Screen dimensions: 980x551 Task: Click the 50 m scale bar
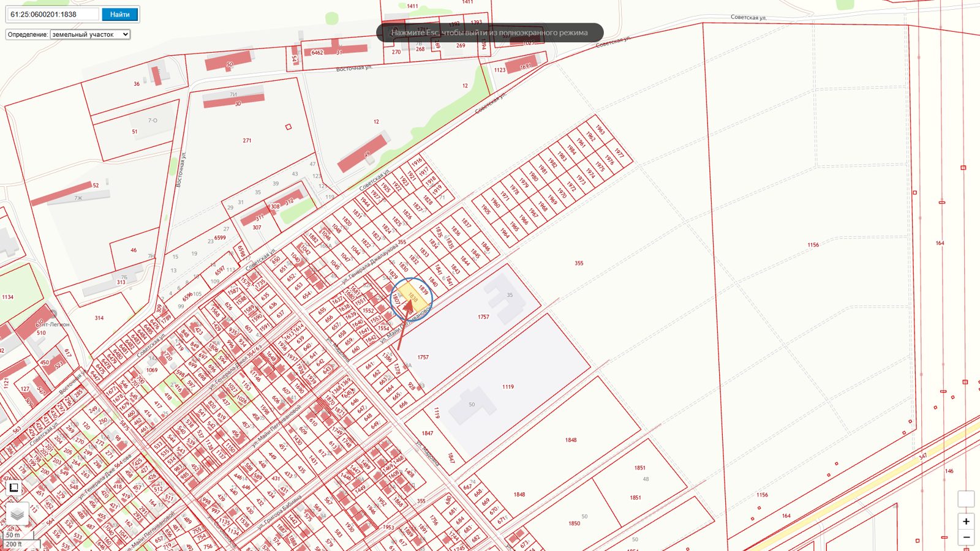[x=13, y=534]
